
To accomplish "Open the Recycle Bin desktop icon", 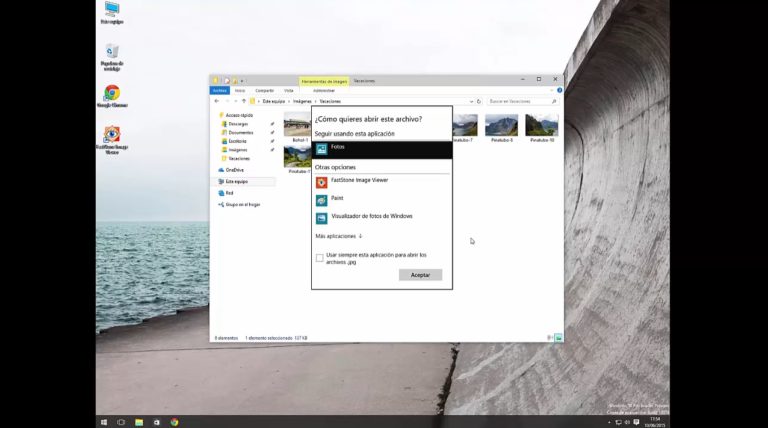I will (112, 55).
